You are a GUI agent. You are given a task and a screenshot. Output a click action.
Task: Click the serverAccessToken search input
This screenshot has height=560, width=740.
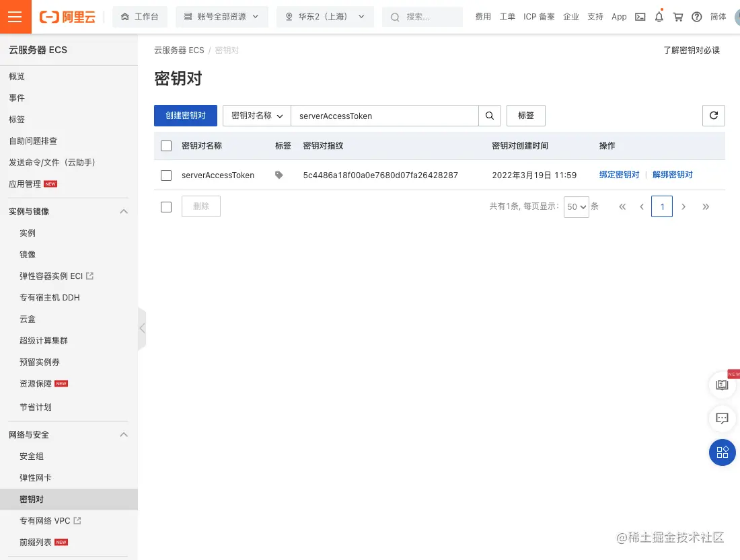(385, 116)
